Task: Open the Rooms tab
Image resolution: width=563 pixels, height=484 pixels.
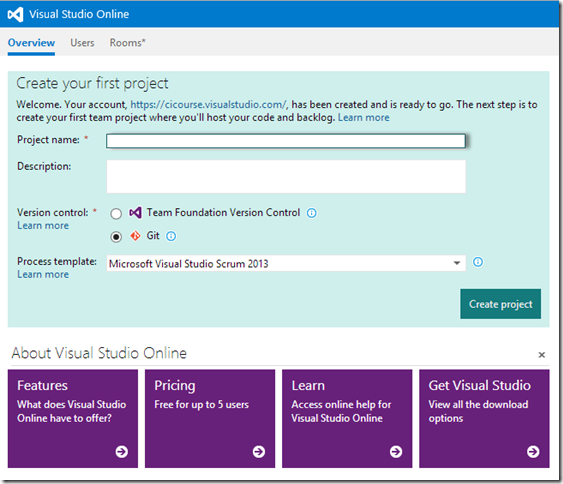Action: point(127,43)
